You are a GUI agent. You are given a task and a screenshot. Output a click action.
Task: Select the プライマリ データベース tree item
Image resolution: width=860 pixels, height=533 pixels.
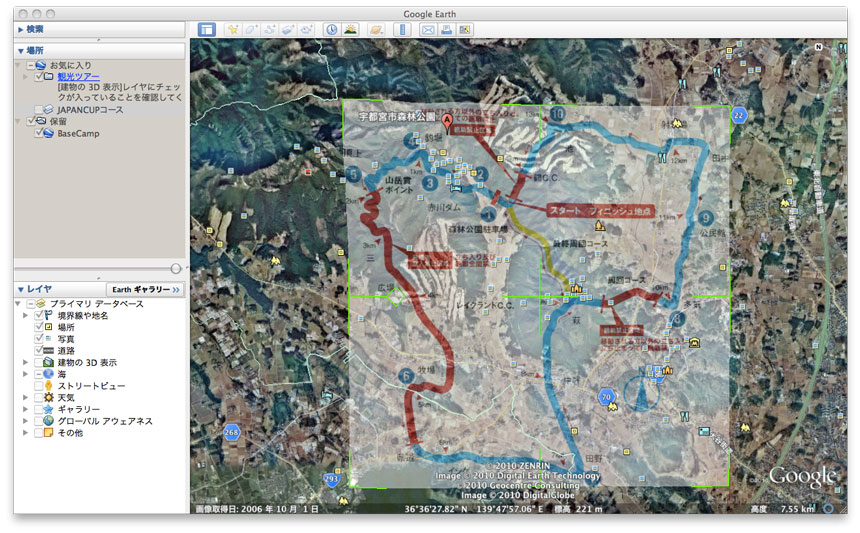(x=97, y=304)
